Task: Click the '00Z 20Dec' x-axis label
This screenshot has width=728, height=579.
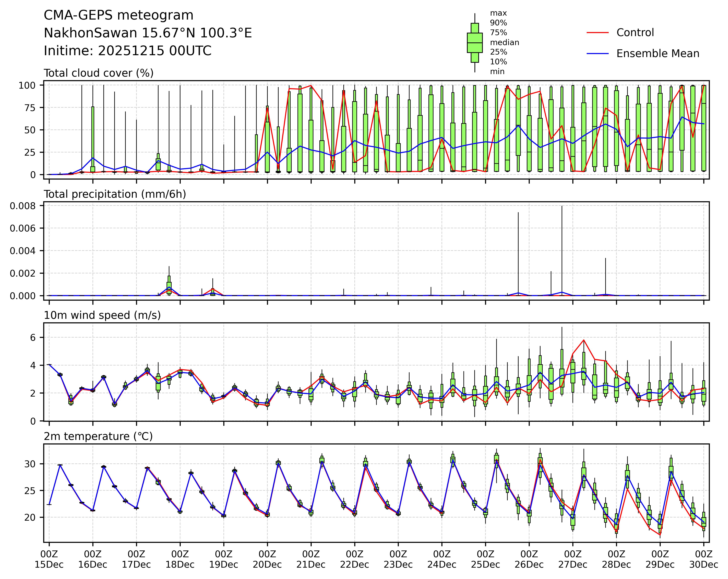Action: 267,559
